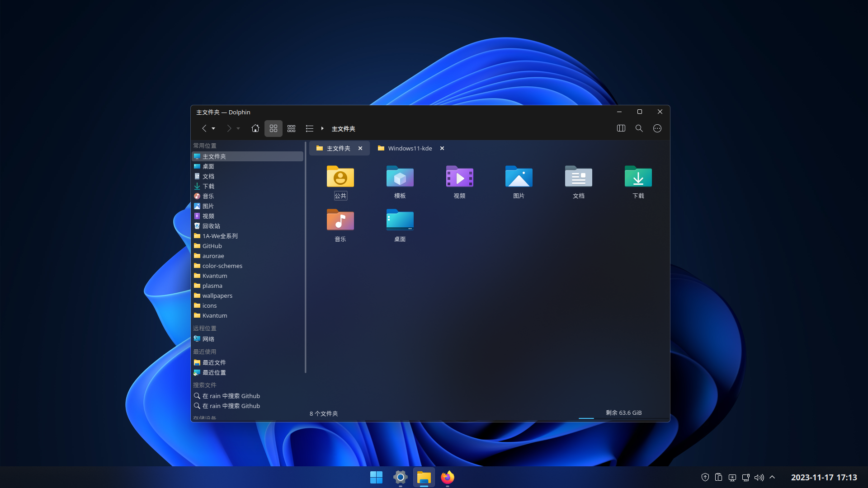Click the 8 个文件夹 status text
Image resolution: width=868 pixels, height=488 pixels.
point(324,413)
